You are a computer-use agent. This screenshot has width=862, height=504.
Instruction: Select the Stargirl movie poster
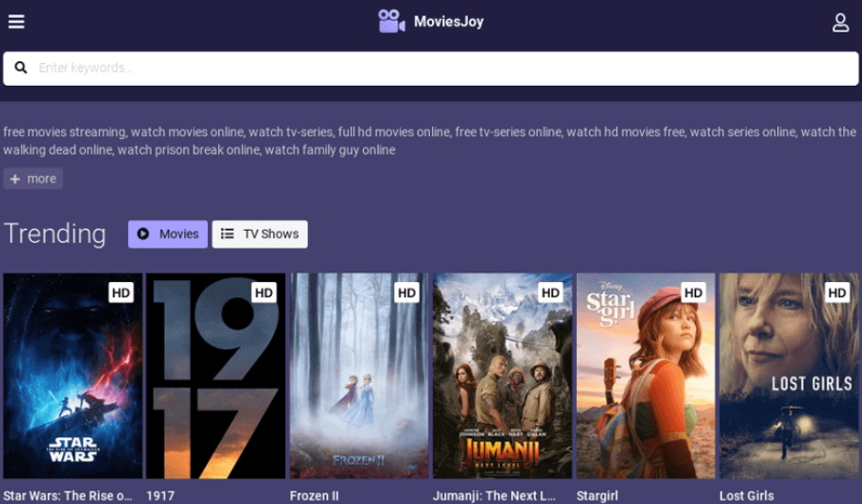point(646,376)
